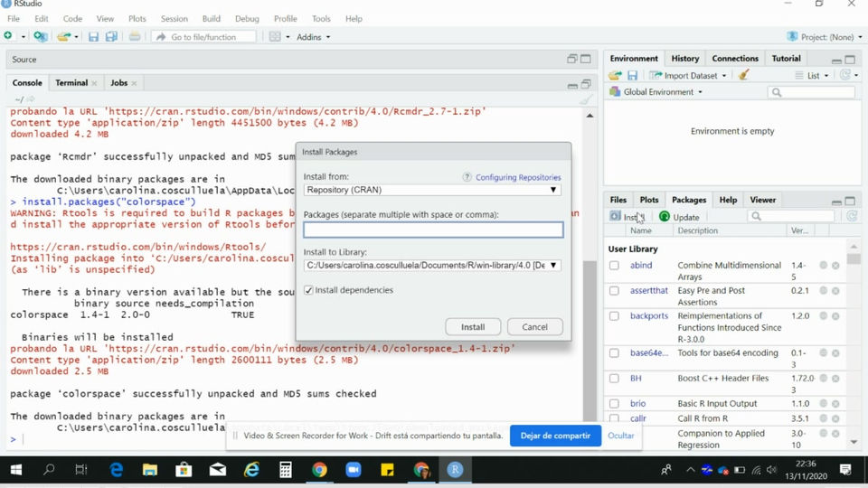Open Windows Start menu
The width and height of the screenshot is (868, 488).
coord(16,470)
